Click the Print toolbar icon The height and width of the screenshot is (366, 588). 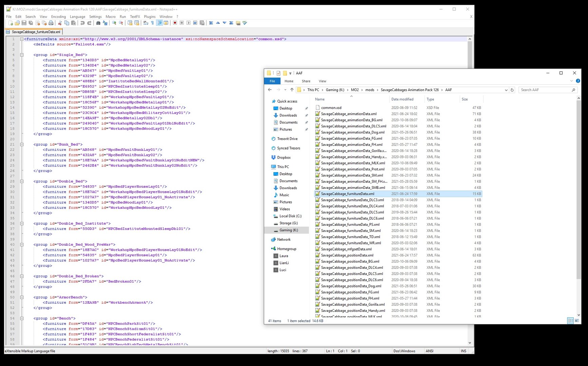click(51, 23)
